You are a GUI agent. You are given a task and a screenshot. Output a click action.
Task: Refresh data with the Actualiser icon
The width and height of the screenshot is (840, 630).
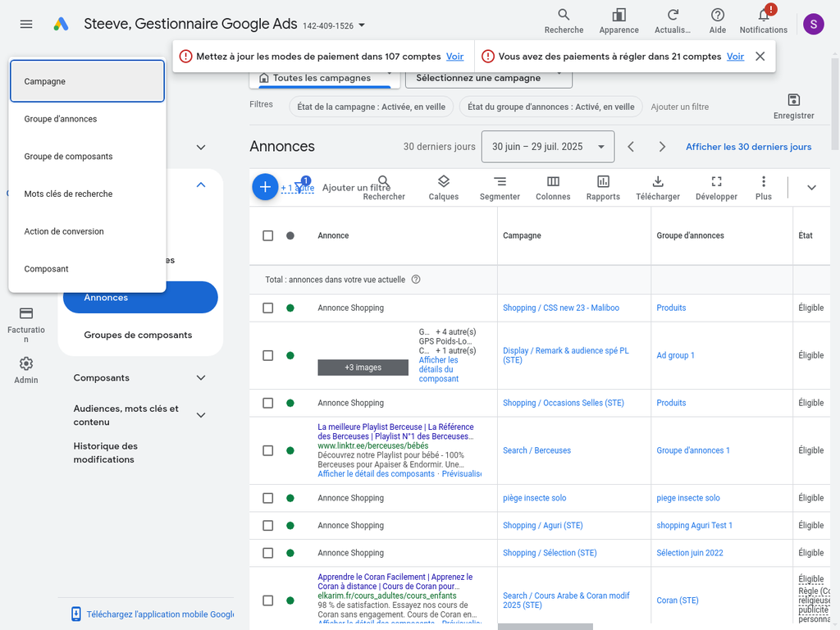point(673,21)
